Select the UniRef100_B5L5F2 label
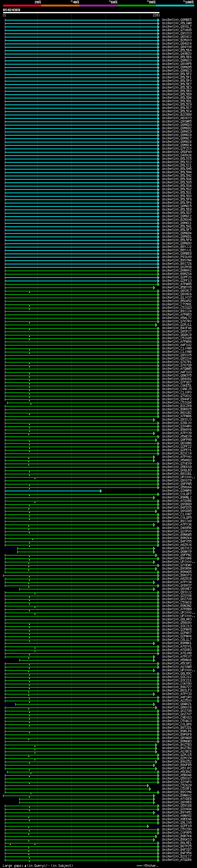The height and width of the screenshot is (868, 197). 177,74
